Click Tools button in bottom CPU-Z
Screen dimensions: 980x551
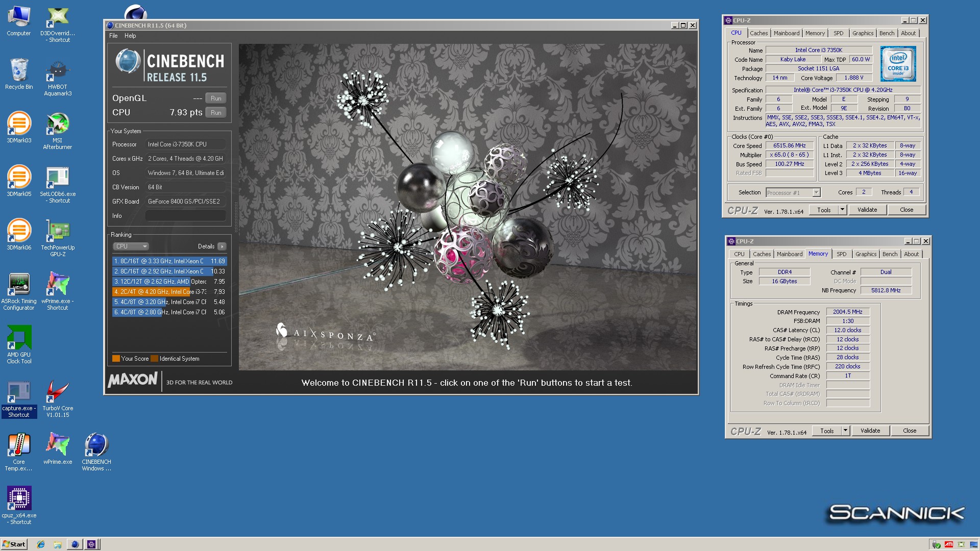[x=827, y=431]
